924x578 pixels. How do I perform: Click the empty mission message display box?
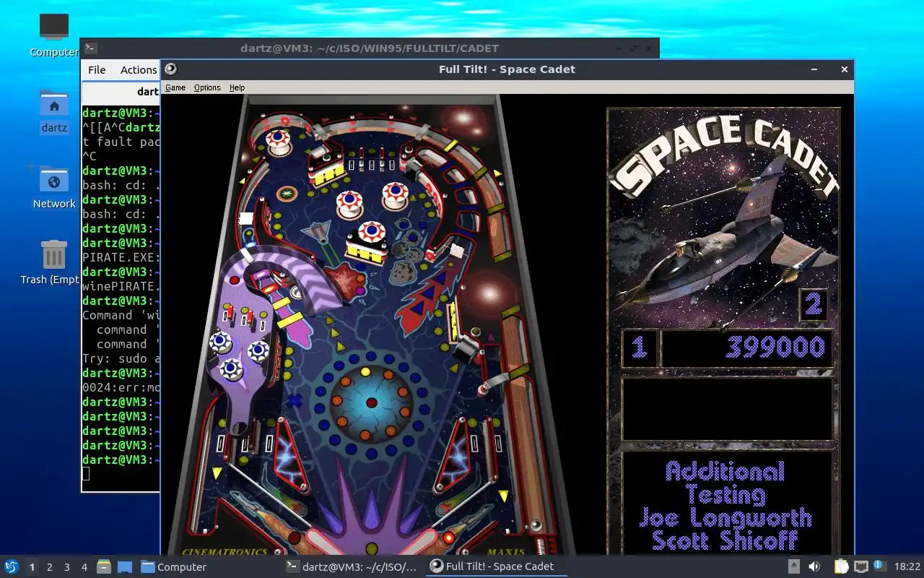pyautogui.click(x=727, y=408)
